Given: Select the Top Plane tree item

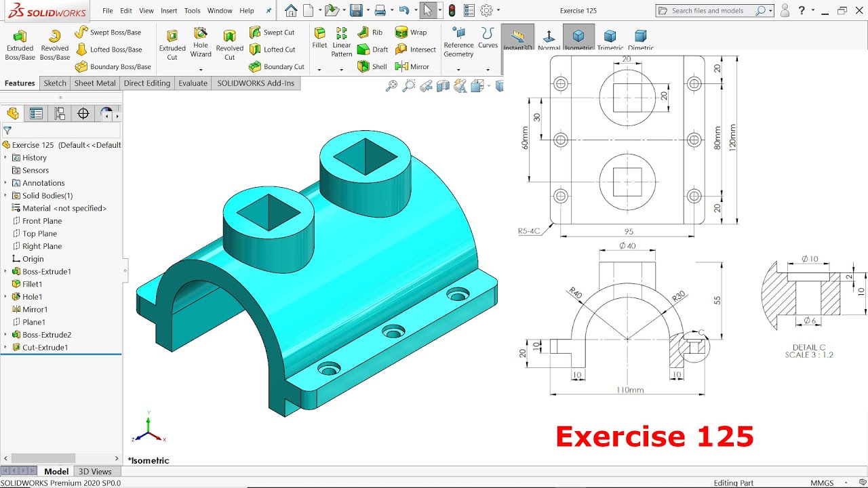Looking at the screenshot, I should click(39, 233).
